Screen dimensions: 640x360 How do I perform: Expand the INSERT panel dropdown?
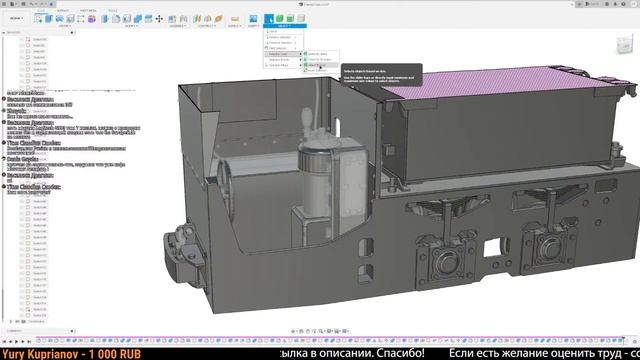253,26
